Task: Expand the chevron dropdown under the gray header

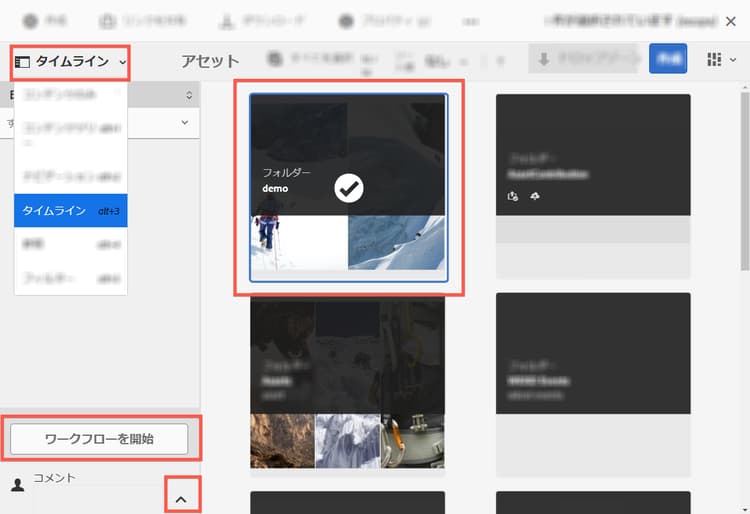Action: pyautogui.click(x=185, y=123)
